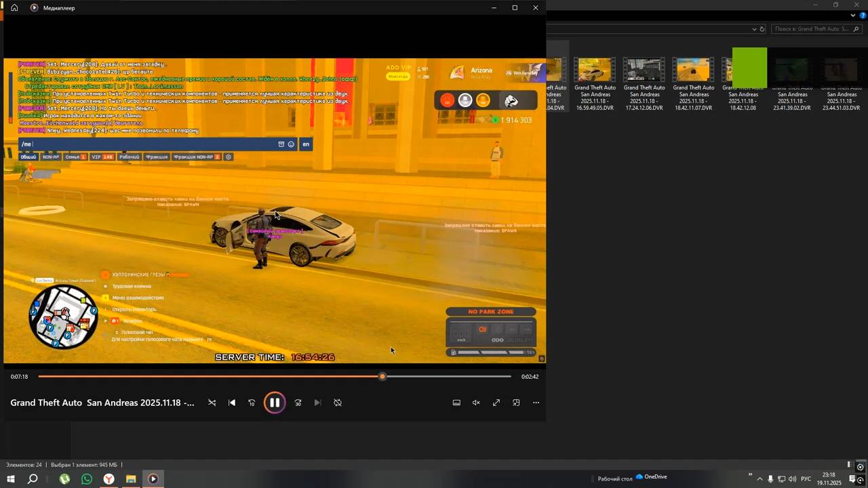The width and height of the screenshot is (868, 488).
Task: Click the video seek bar handle
Action: click(x=382, y=376)
